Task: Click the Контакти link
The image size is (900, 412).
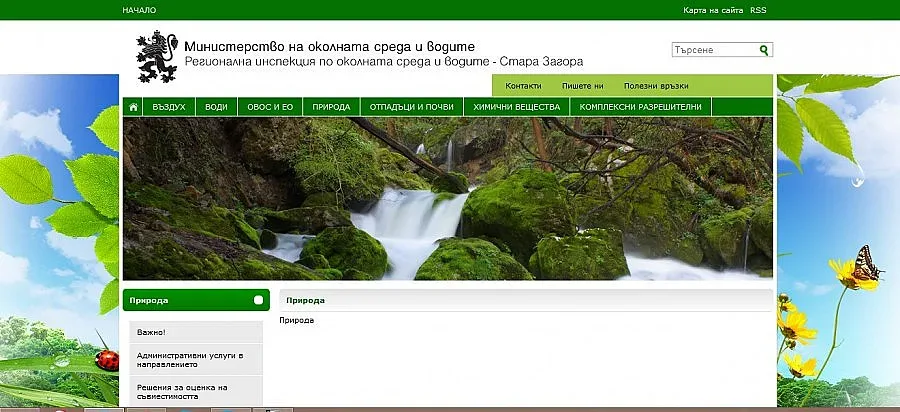Action: 523,86
